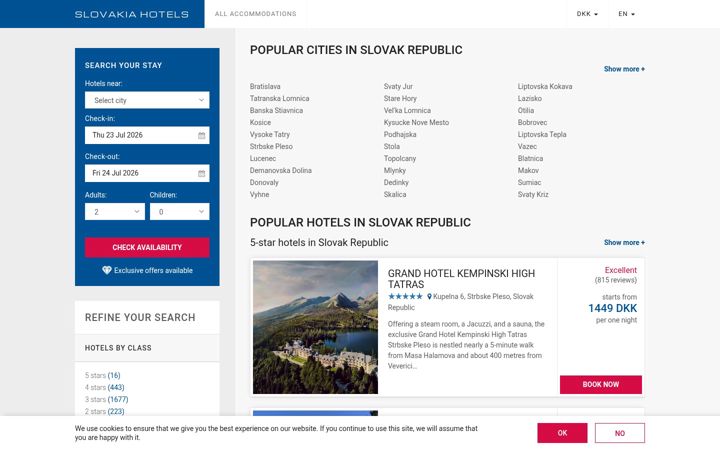Open Tatranska Lomnica city link
The height and width of the screenshot is (450, 720).
click(279, 98)
